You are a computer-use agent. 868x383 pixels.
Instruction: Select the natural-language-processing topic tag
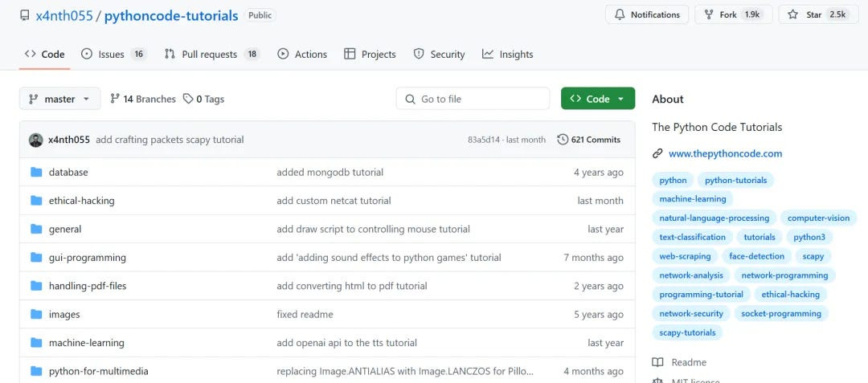pyautogui.click(x=714, y=218)
